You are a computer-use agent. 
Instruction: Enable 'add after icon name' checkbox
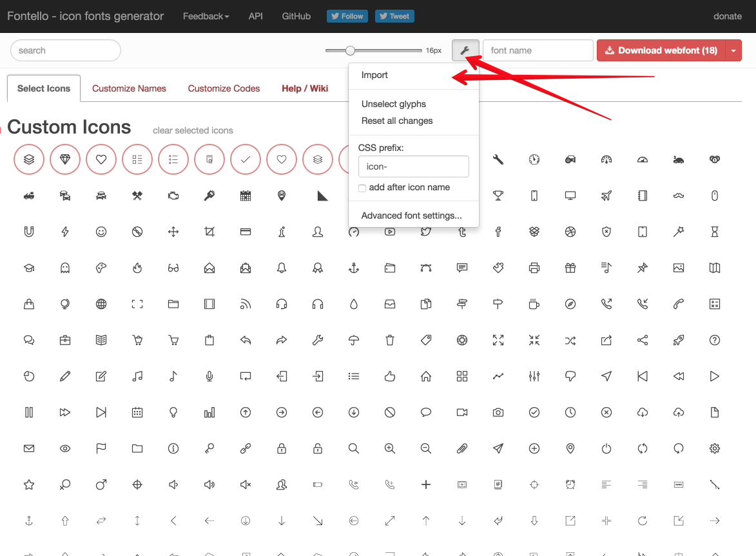(x=362, y=188)
